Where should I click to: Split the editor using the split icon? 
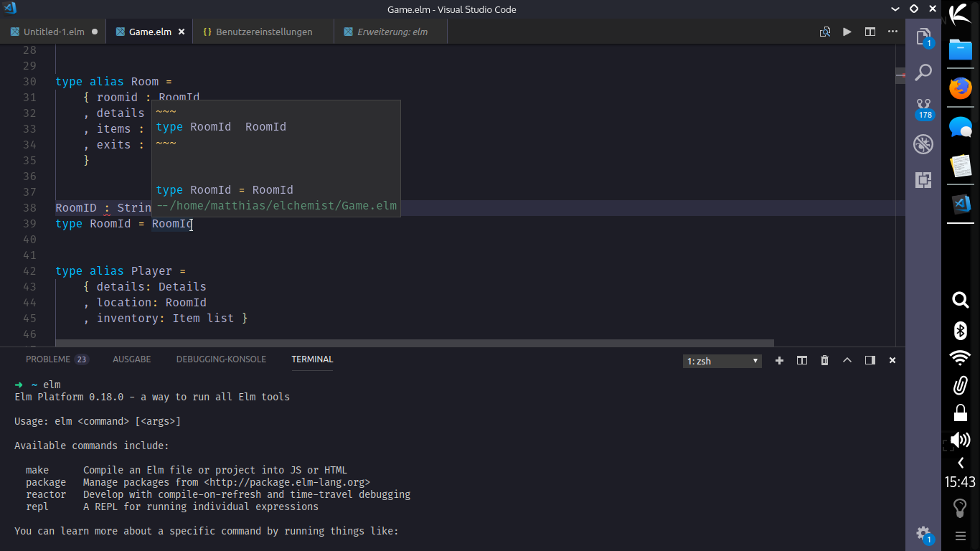click(x=870, y=32)
